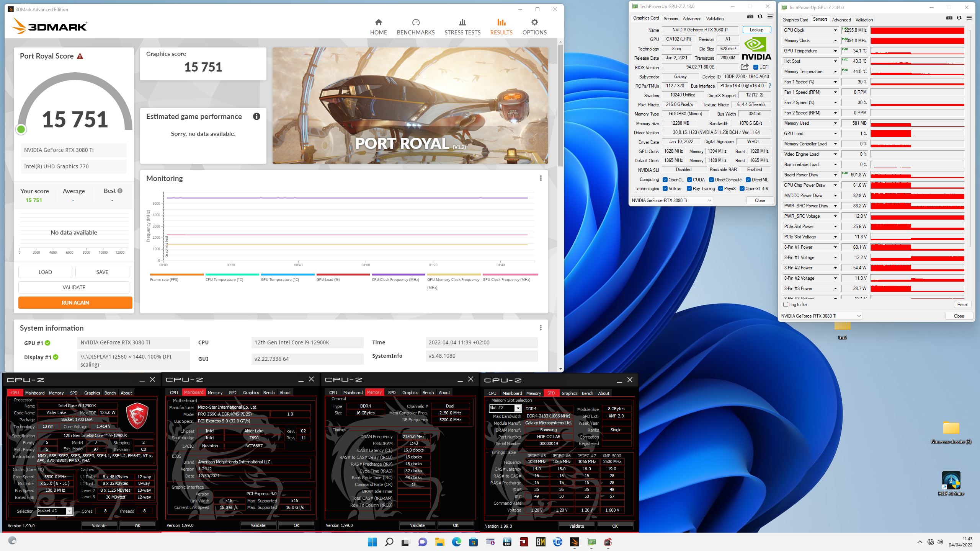Open Sensors tab in GPU-Z Graphics Card window
Screen dimensions: 980x551
click(x=671, y=18)
